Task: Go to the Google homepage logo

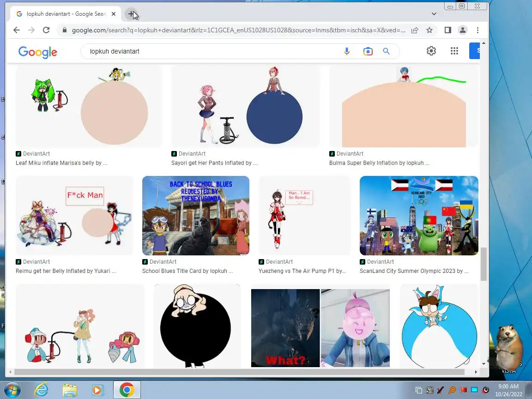Action: [38, 52]
